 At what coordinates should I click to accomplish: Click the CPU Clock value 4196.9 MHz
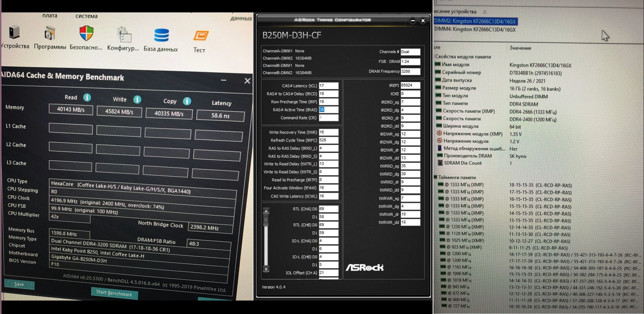click(x=142, y=204)
